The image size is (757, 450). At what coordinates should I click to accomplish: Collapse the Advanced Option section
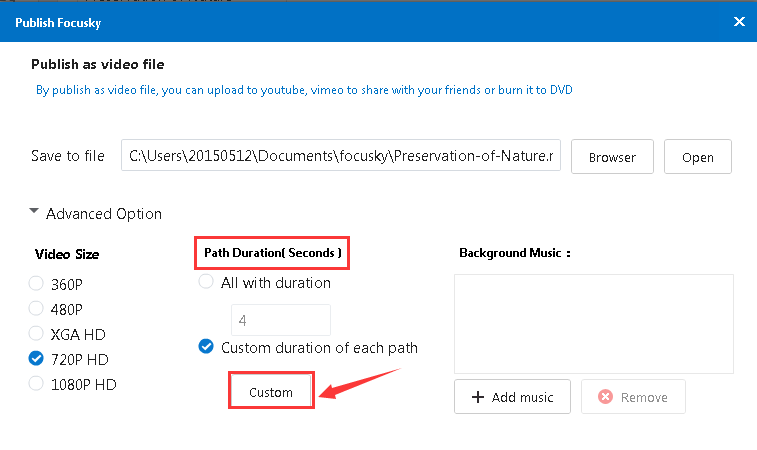click(x=34, y=211)
